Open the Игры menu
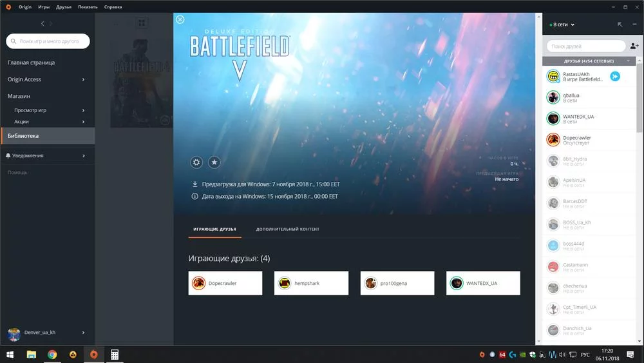 [x=44, y=7]
